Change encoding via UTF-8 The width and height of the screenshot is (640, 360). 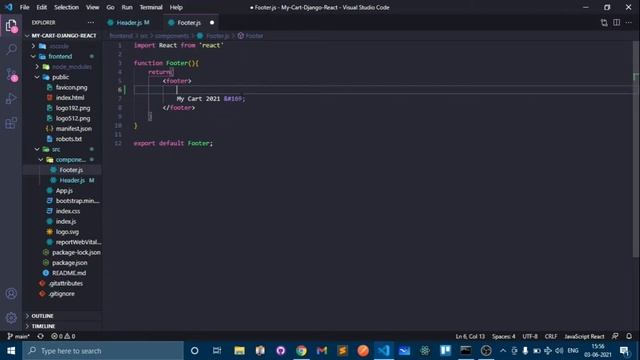click(530, 336)
